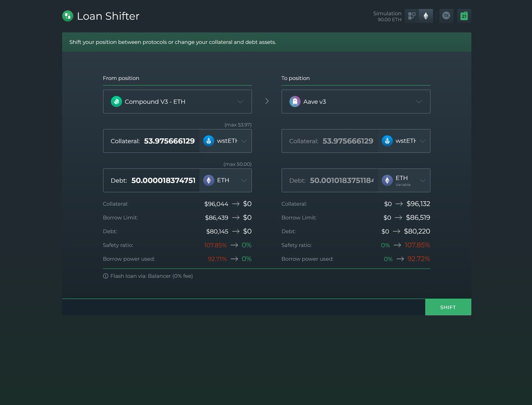
Task: Click the Simulation 90.00 ETH balance text
Action: pos(387,16)
